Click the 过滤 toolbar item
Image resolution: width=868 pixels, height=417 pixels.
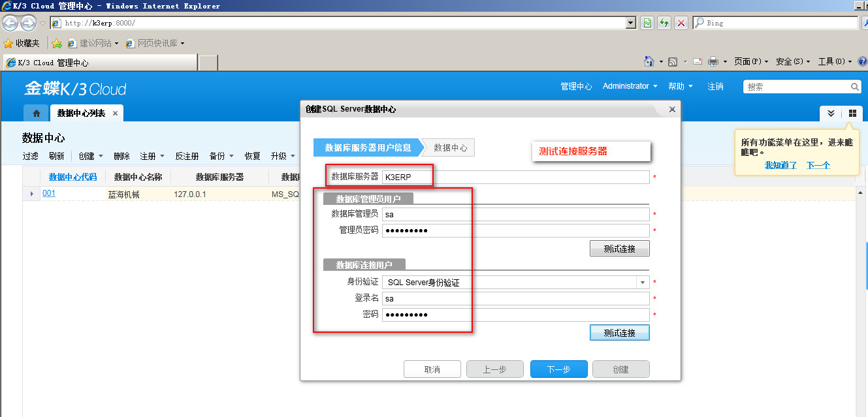point(31,156)
